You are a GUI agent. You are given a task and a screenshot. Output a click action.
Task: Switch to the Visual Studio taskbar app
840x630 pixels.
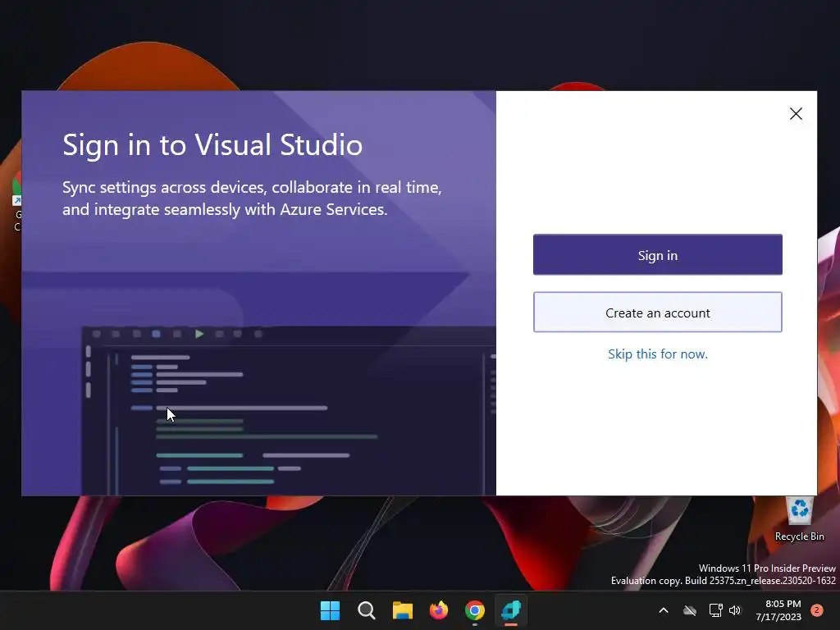pos(511,610)
